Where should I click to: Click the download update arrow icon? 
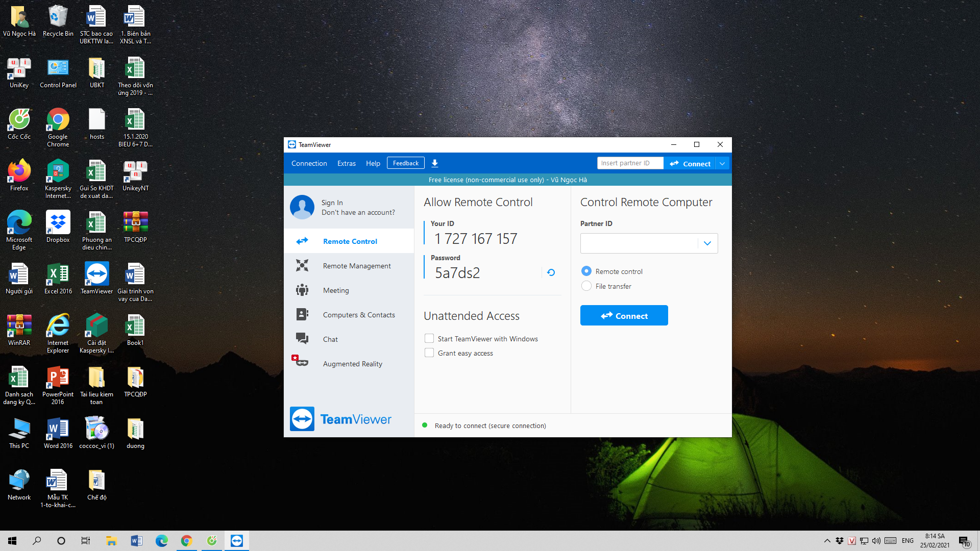point(435,163)
